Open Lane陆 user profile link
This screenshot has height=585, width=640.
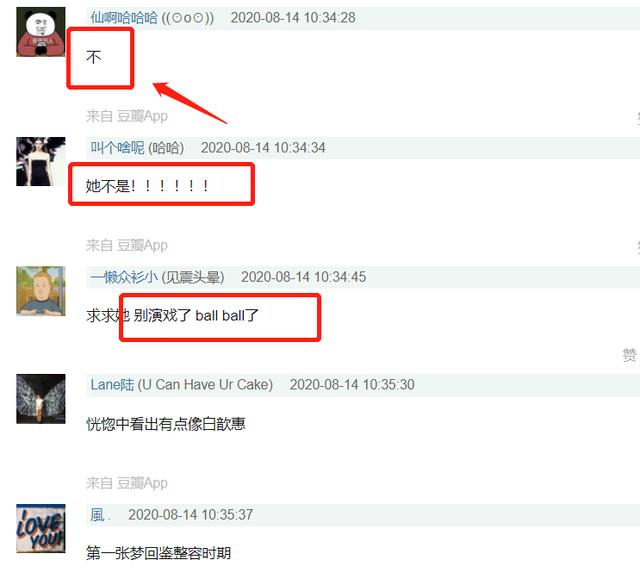tap(112, 385)
